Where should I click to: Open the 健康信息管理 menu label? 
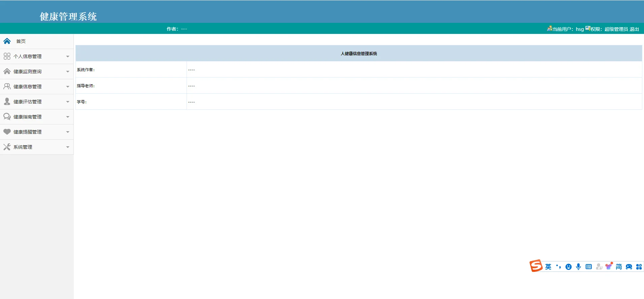coord(28,87)
